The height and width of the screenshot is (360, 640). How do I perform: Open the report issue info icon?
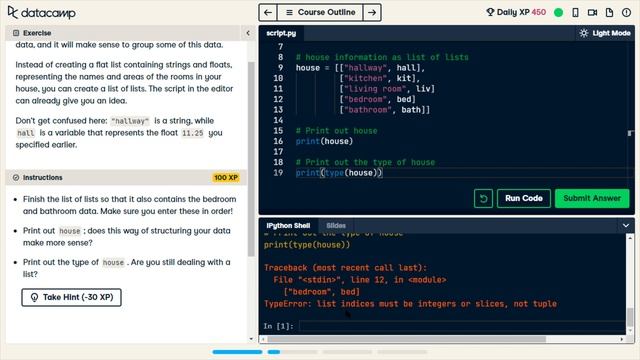[626, 12]
